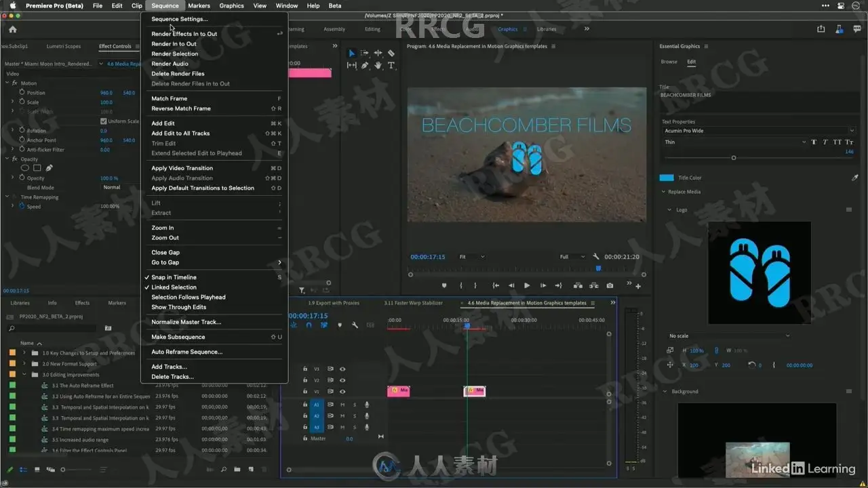
Task: Choose Make Subsequence menu item
Action: pos(178,337)
